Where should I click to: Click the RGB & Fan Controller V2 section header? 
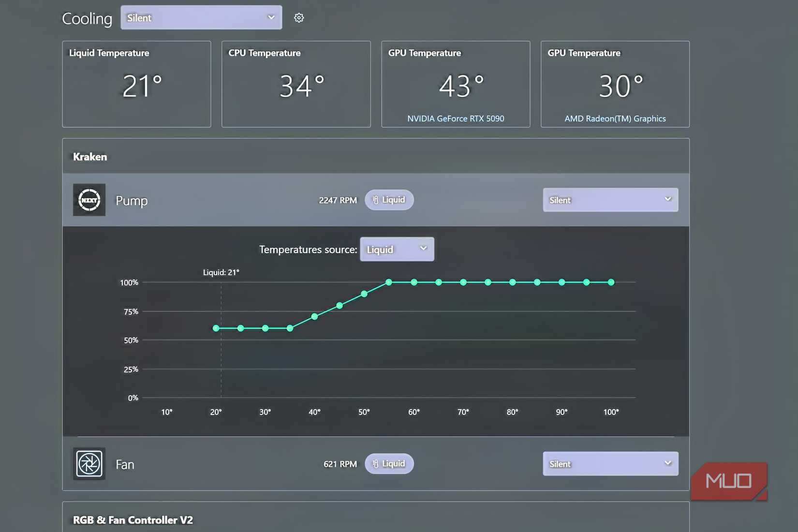[x=133, y=520]
